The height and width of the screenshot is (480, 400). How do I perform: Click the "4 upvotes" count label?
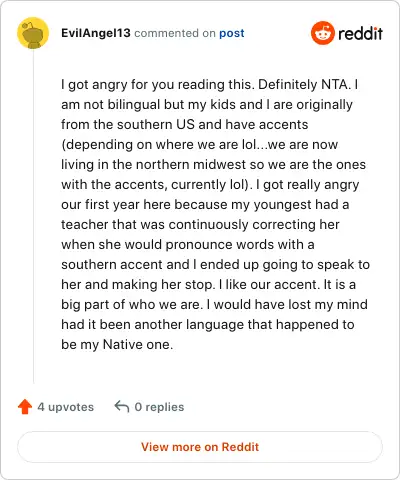click(x=66, y=407)
